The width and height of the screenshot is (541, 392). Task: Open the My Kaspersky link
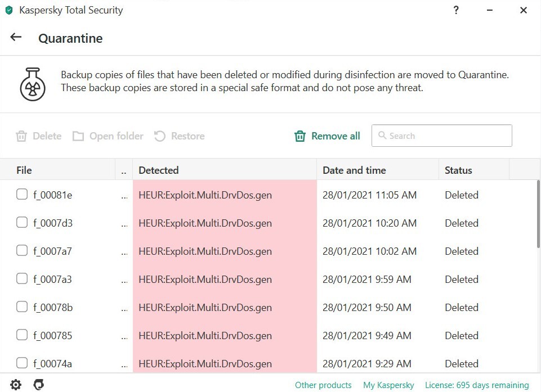[x=388, y=385]
